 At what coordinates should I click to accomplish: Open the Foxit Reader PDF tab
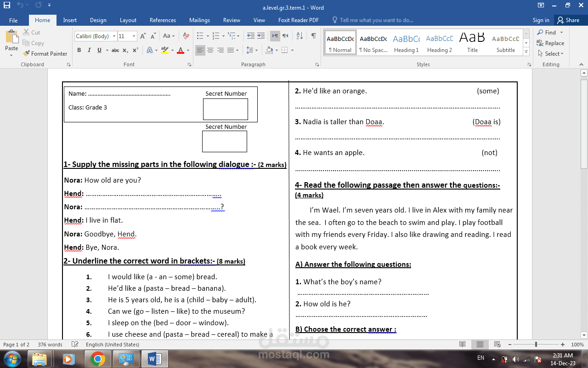point(299,20)
